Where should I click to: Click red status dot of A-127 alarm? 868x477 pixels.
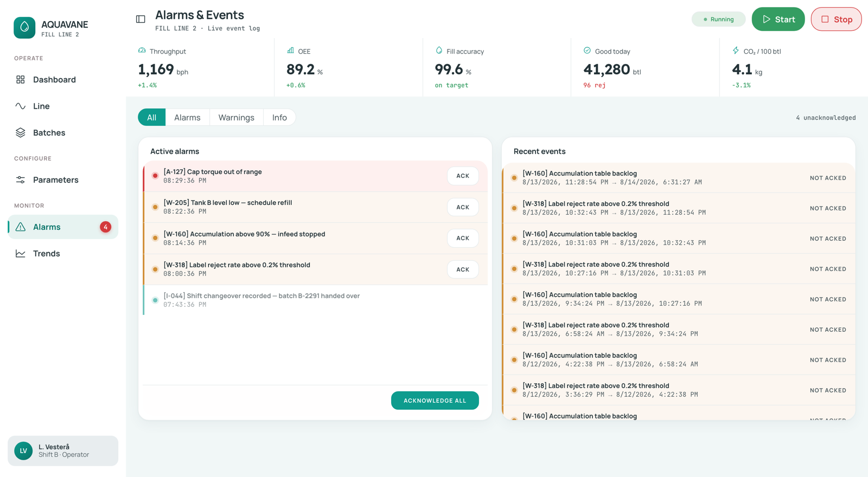[155, 176]
